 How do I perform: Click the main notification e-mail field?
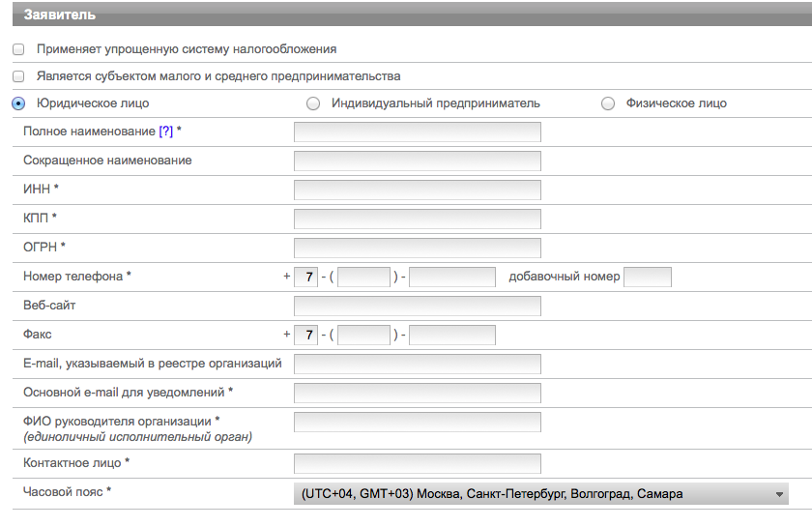pos(418,394)
